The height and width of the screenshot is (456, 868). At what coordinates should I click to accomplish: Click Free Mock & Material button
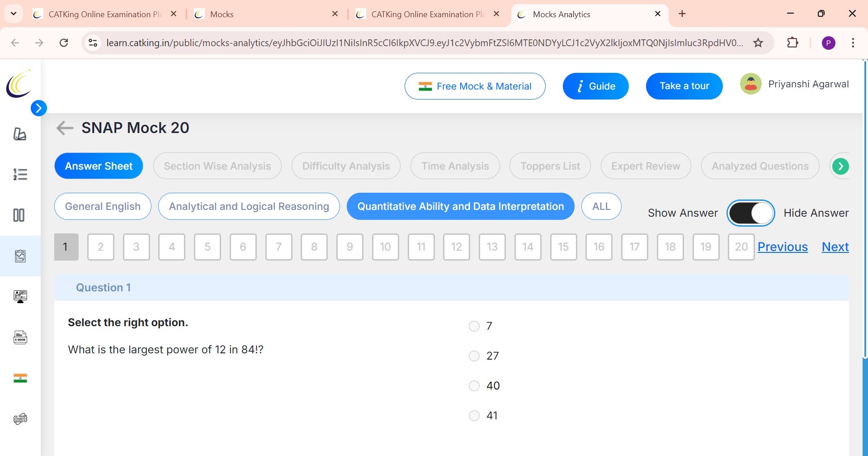coord(475,86)
